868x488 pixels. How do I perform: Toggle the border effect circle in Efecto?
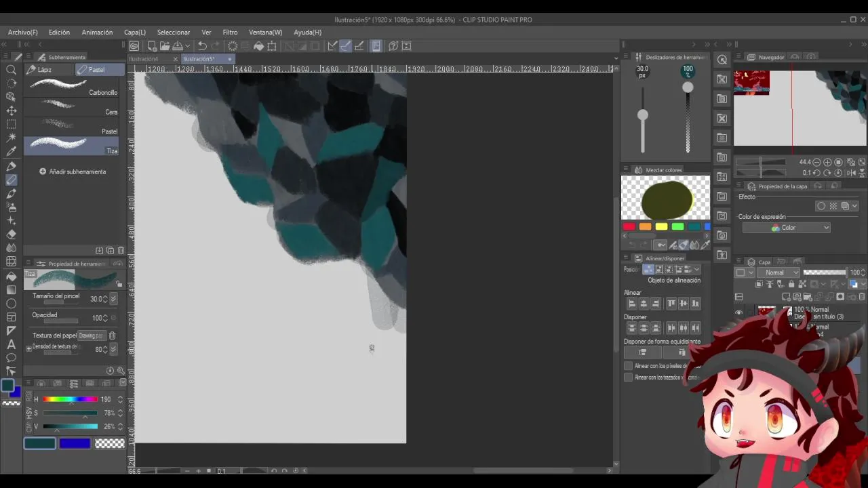click(x=821, y=206)
